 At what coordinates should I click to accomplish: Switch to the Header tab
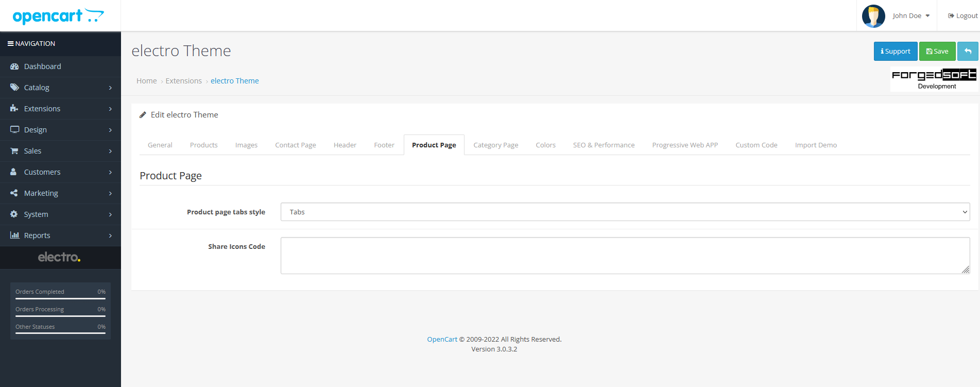point(345,145)
